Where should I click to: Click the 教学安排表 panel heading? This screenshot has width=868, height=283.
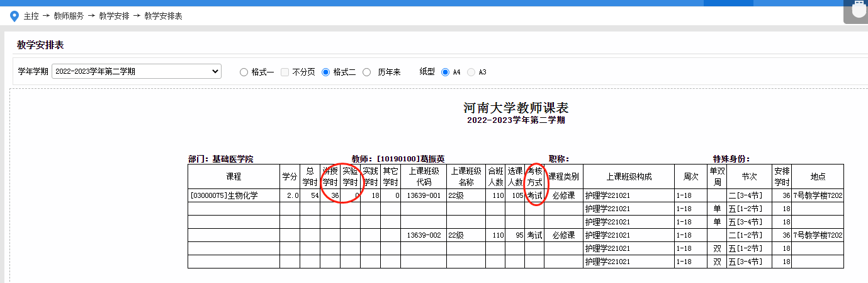click(40, 45)
